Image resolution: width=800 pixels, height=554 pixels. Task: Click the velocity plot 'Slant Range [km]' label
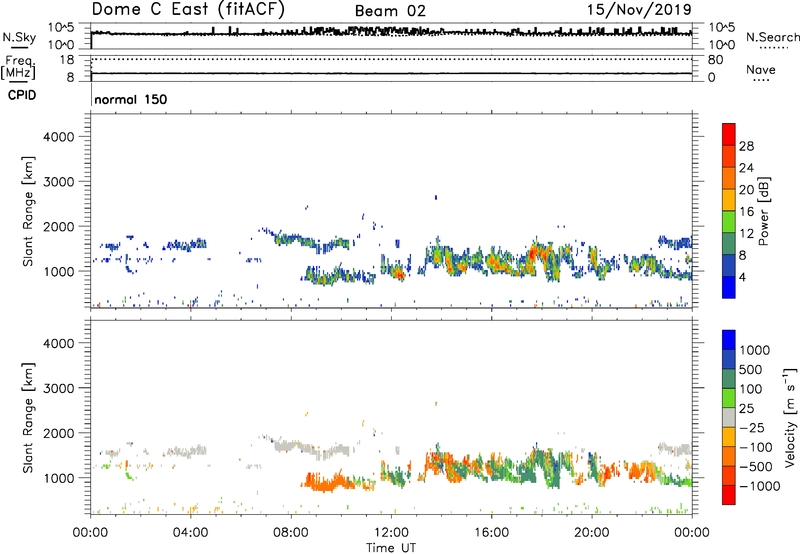point(28,417)
